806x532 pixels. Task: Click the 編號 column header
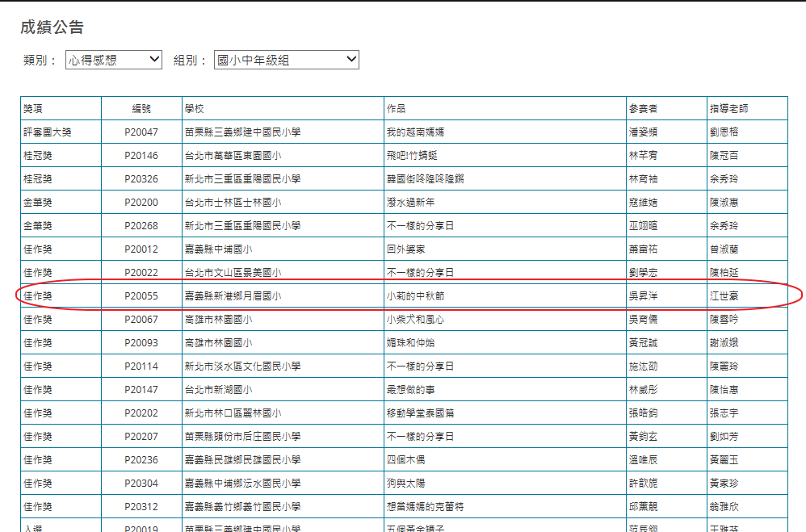[x=141, y=108]
